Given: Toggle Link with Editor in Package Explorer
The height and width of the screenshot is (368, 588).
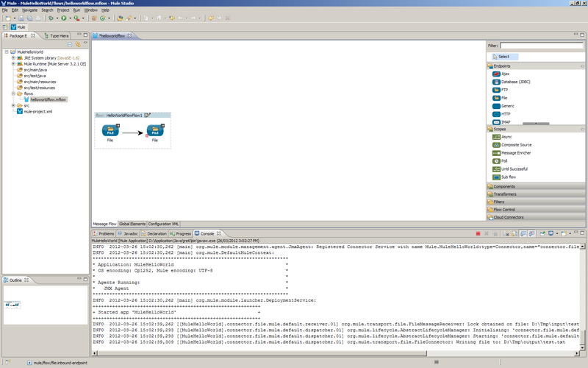Looking at the screenshot, I should pos(78,44).
